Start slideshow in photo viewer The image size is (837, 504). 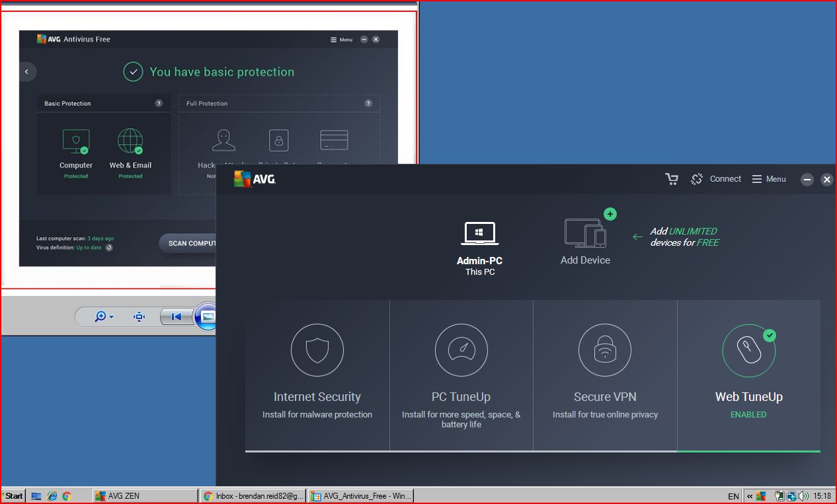tap(208, 317)
